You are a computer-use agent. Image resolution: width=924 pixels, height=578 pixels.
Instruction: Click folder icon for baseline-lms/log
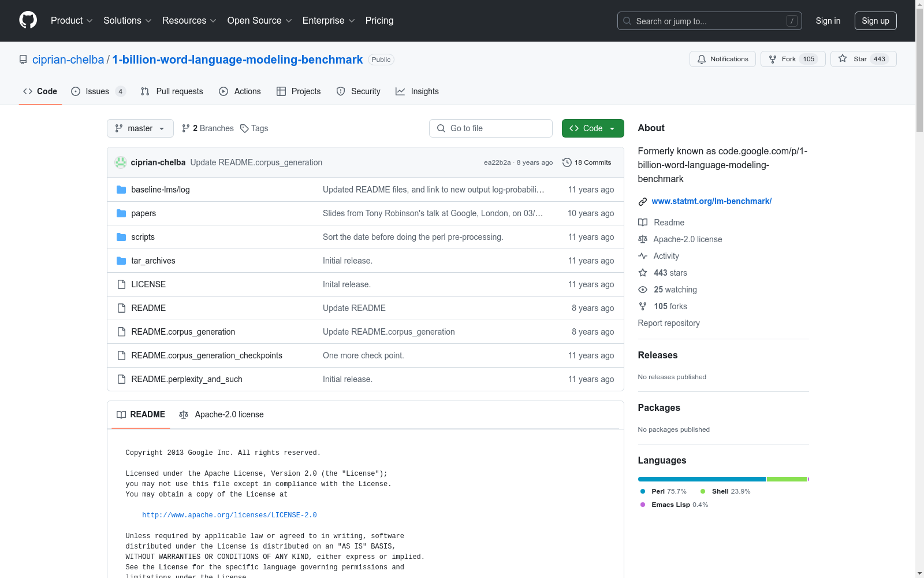point(121,190)
